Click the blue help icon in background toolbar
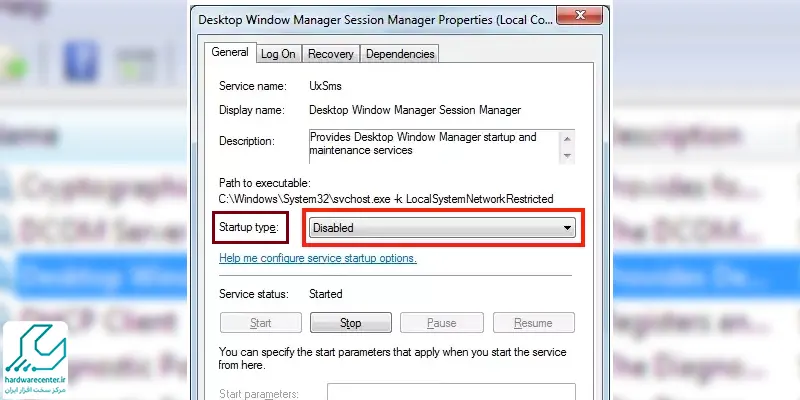Screen dimensions: 800x400 click(x=81, y=61)
